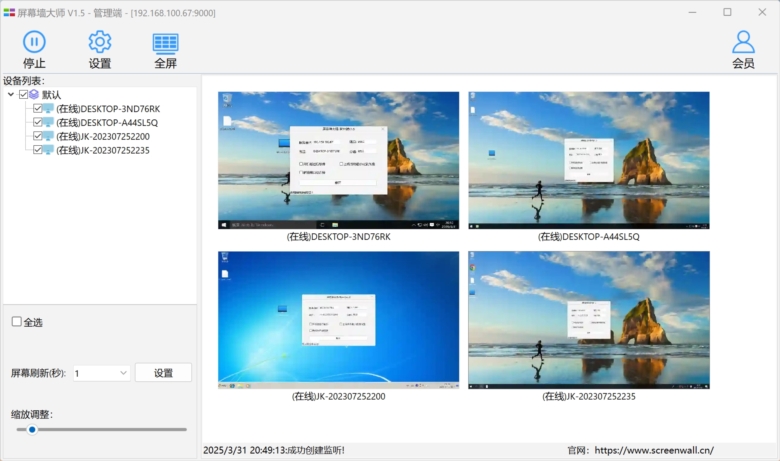Click monitor icon beside DESKTOP-3ND76RK
The width and height of the screenshot is (780, 461).
pyautogui.click(x=48, y=108)
